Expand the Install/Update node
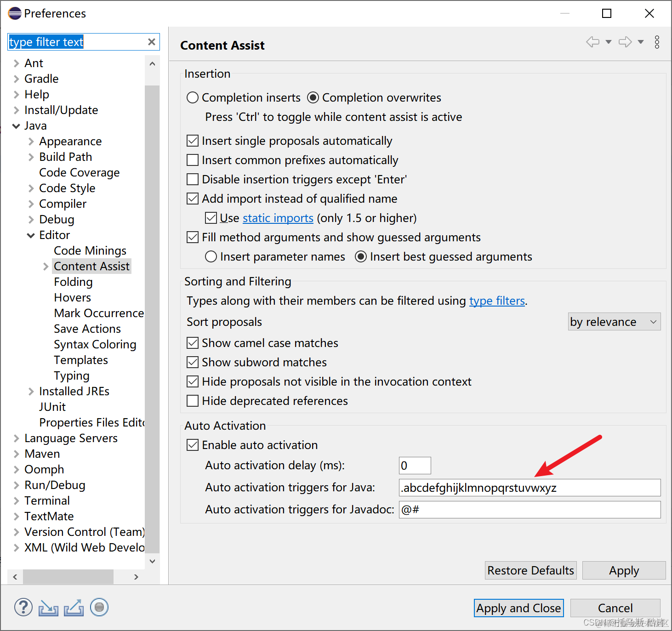The image size is (672, 631). [x=16, y=110]
